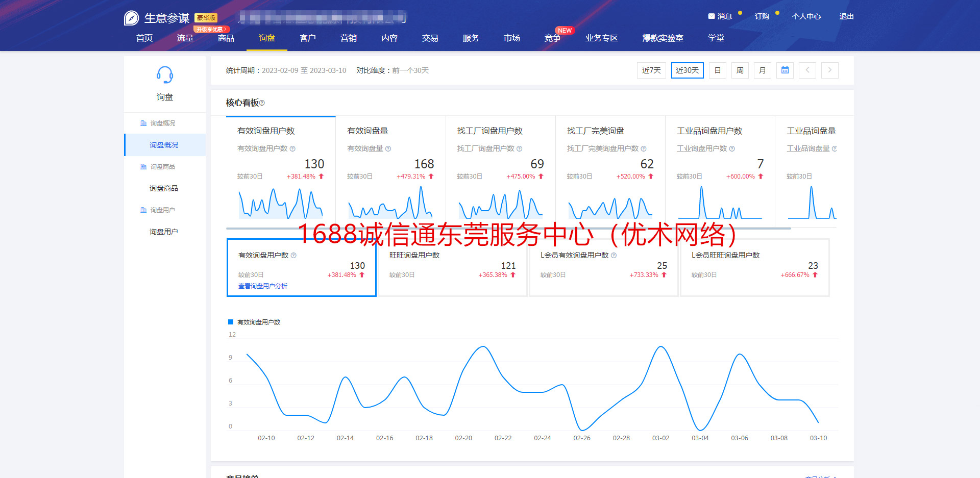Viewport: 980px width, 478px height.
Task: Open the 流量 navigation tab
Action: click(x=185, y=38)
